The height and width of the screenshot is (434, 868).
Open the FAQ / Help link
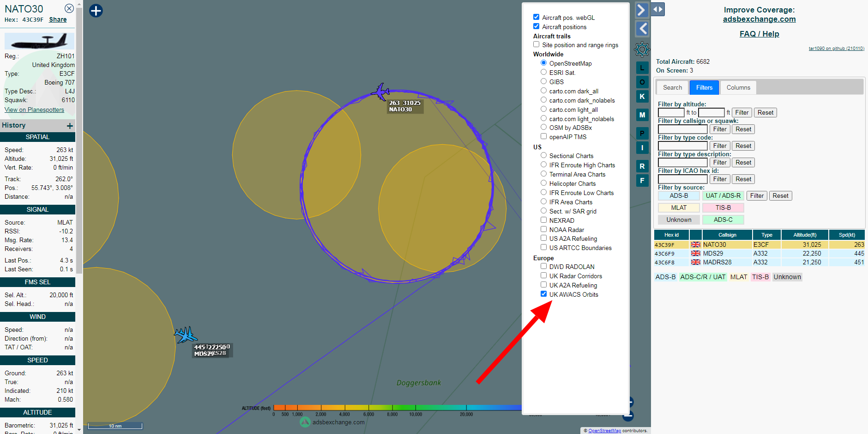759,34
